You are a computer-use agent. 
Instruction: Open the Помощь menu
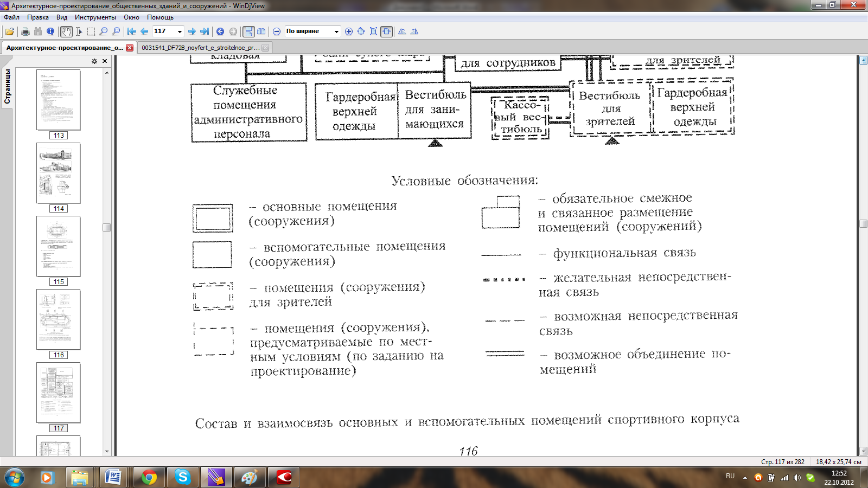point(160,17)
